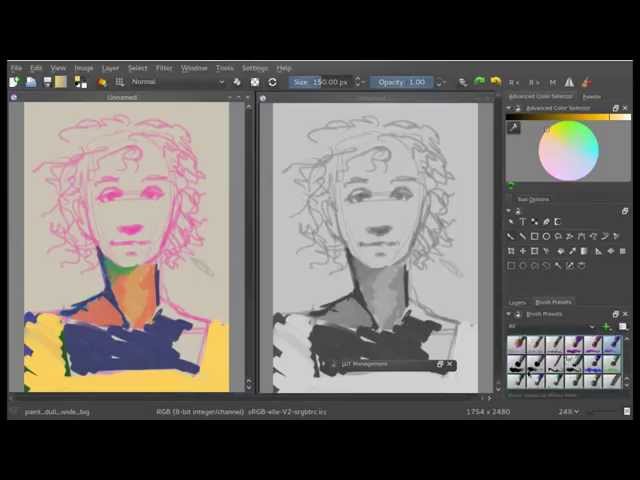Open the brush editor icon left of the grid icon
The width and height of the screenshot is (640, 480).
click(102, 82)
